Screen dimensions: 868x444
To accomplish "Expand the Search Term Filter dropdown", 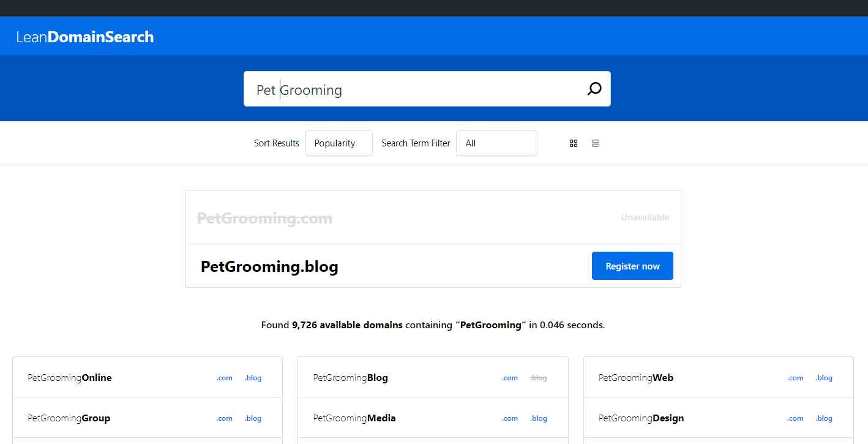I will point(496,143).
